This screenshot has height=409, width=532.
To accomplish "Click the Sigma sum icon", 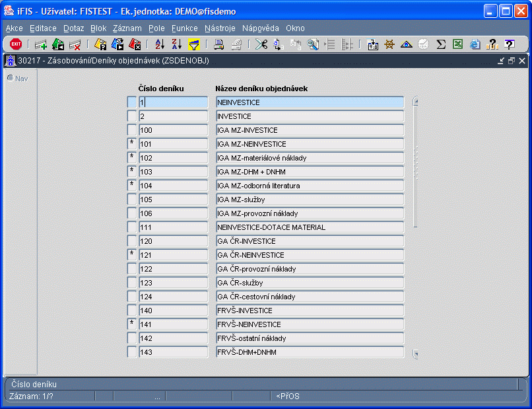I will (441, 44).
